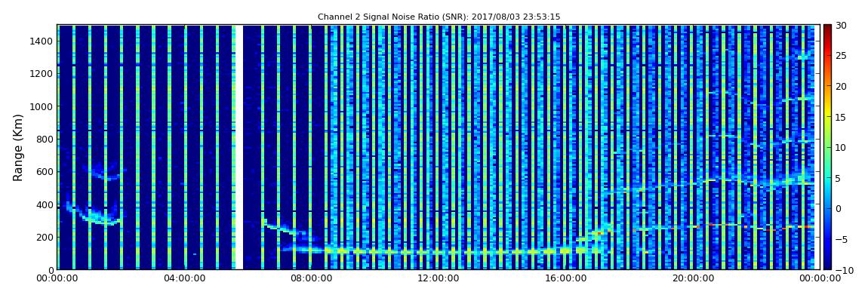Click the colorbar value 10
This screenshot has height=307, width=868.
coord(840,147)
